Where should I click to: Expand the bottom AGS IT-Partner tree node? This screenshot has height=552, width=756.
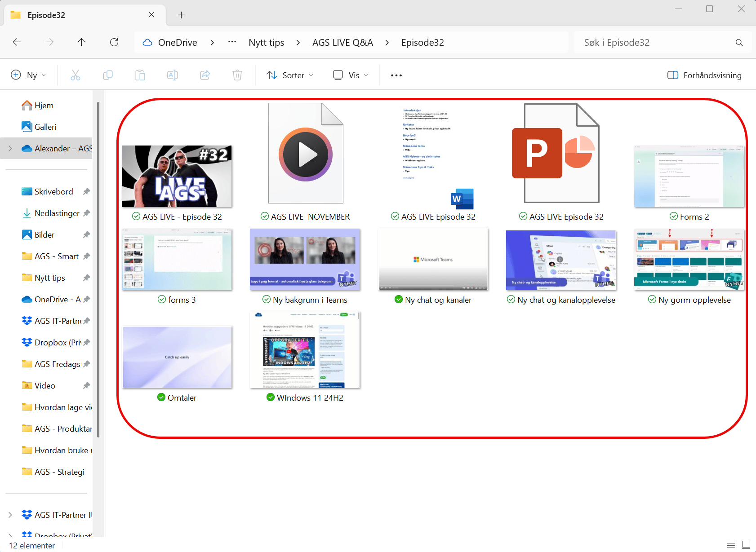click(10, 515)
